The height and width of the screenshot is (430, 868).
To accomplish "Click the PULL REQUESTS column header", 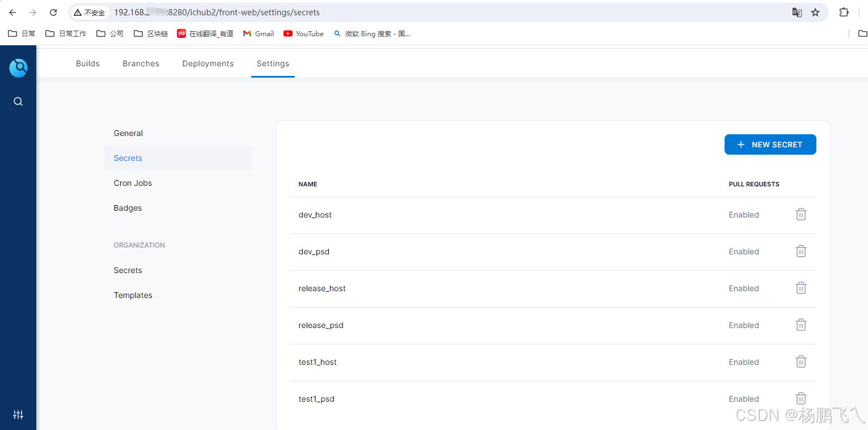I will [754, 184].
